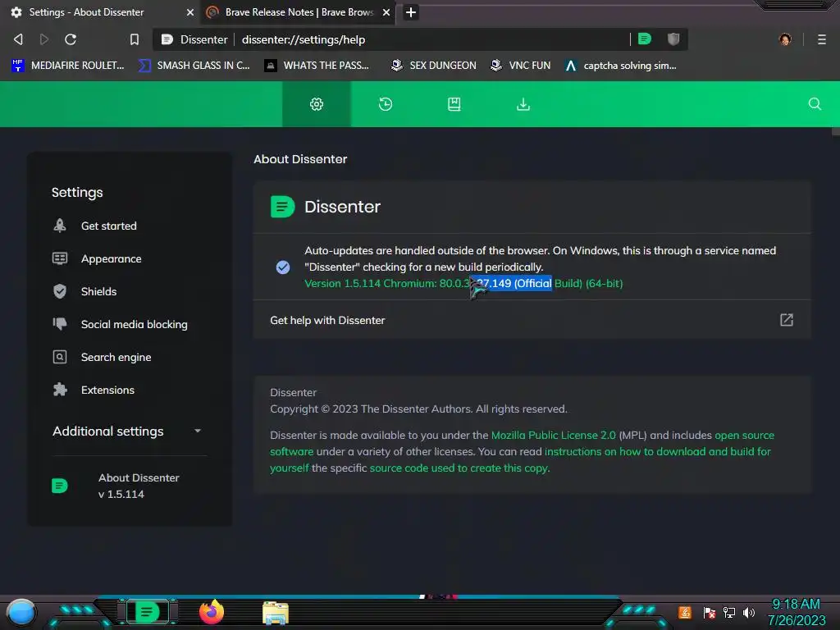840x630 pixels.
Task: Go back using the browser back arrow
Action: (18, 39)
